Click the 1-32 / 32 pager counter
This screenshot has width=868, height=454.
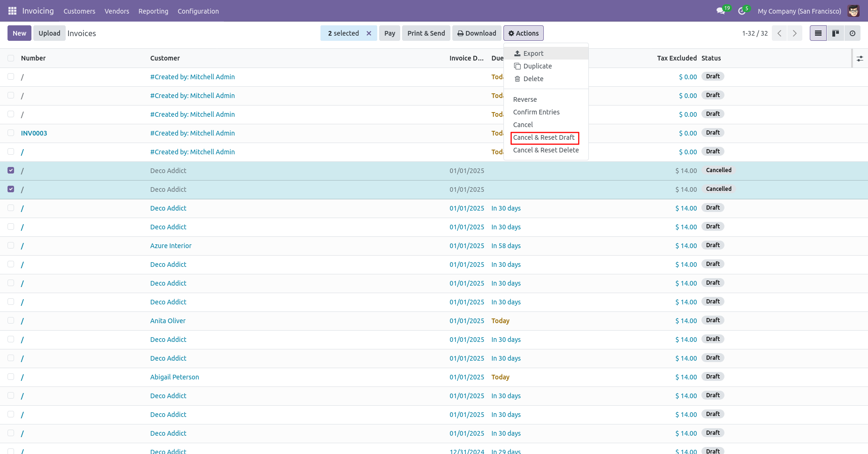click(755, 33)
